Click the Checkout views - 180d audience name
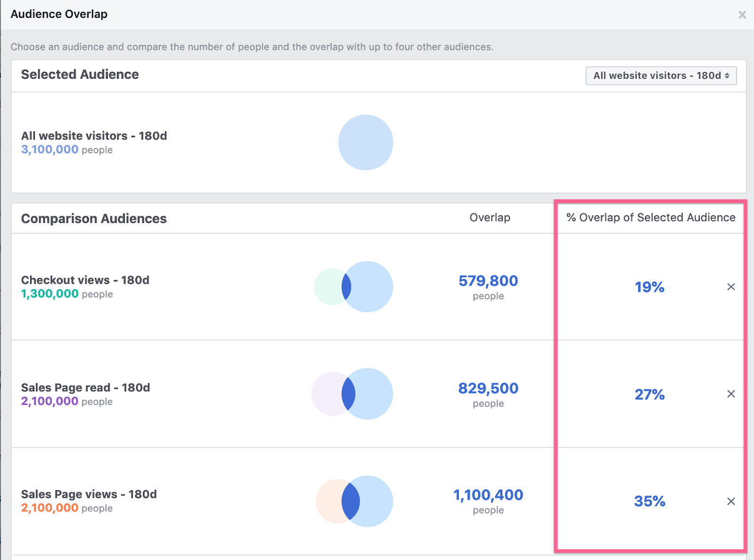This screenshot has height=560, width=754. coord(85,280)
